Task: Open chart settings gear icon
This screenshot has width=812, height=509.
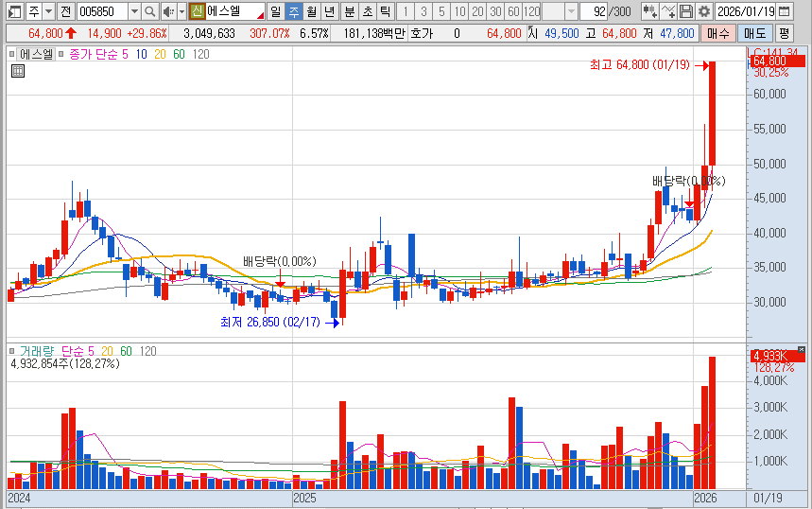Action: (704, 11)
